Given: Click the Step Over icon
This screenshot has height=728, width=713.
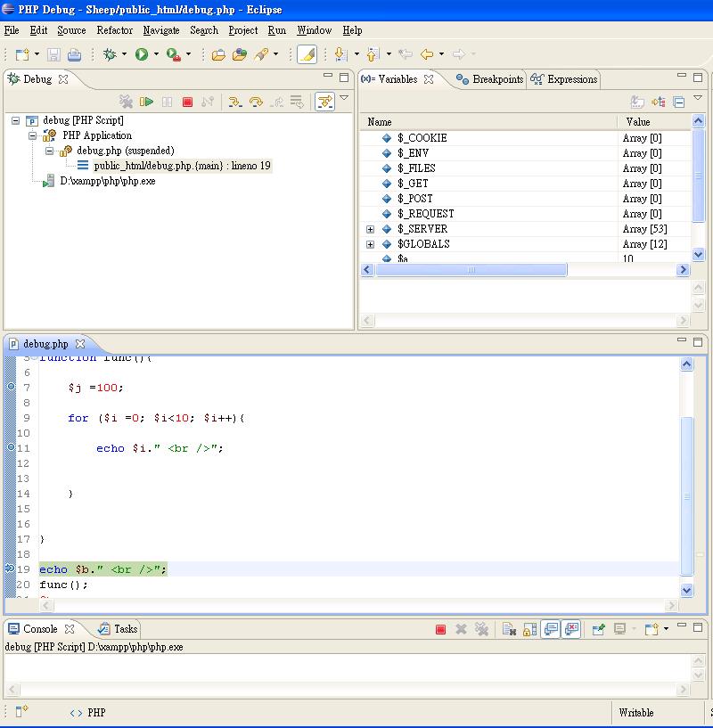Looking at the screenshot, I should [x=256, y=102].
